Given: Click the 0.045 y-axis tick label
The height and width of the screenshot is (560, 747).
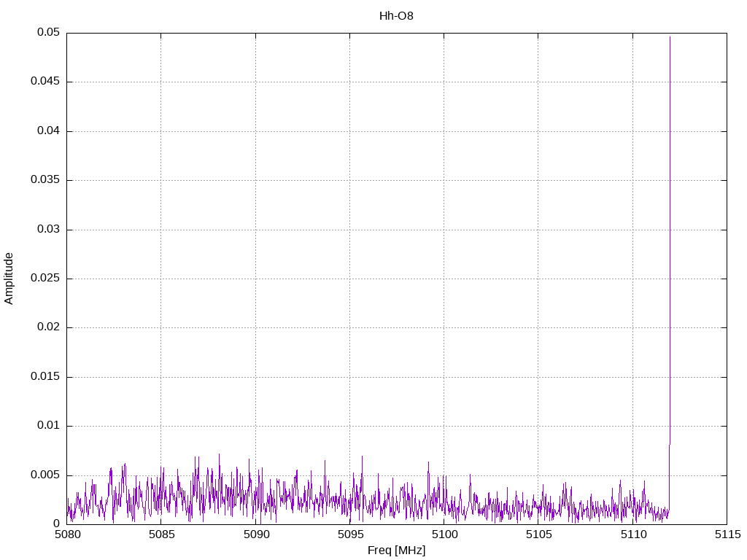Looking at the screenshot, I should tap(45, 82).
